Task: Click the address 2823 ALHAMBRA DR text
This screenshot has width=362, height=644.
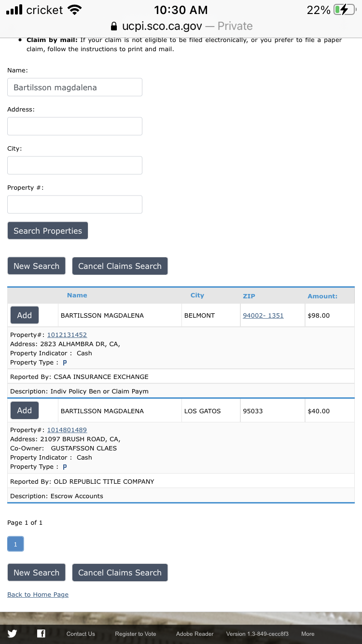Action: (x=65, y=344)
